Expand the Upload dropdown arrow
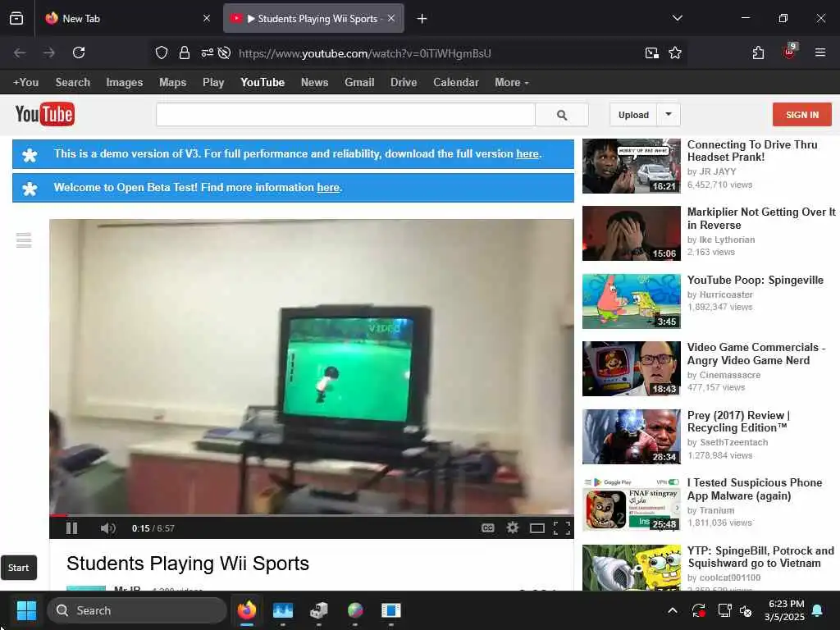The image size is (840, 630). click(x=669, y=115)
